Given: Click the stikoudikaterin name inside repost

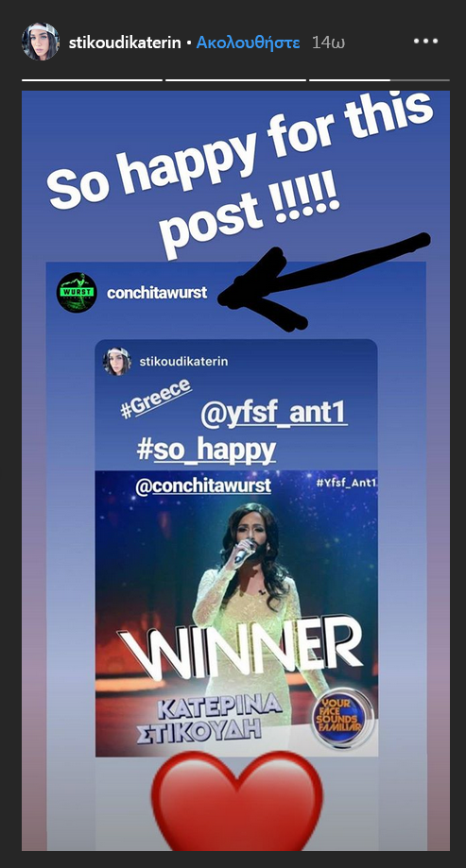Looking at the screenshot, I should pyautogui.click(x=183, y=362).
